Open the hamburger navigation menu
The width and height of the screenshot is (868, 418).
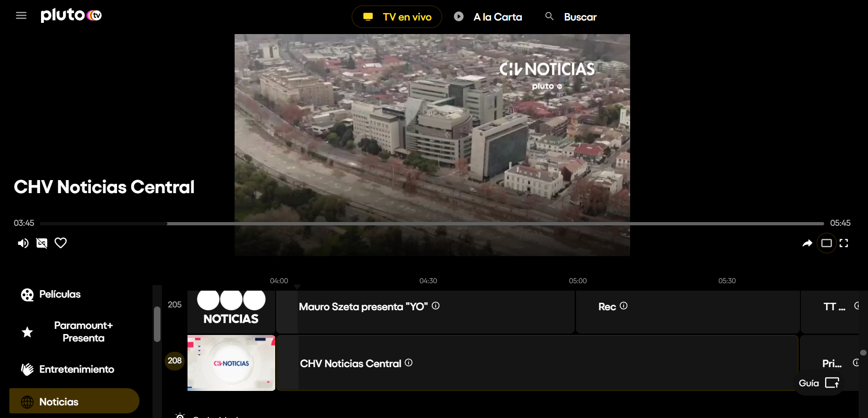(x=21, y=16)
